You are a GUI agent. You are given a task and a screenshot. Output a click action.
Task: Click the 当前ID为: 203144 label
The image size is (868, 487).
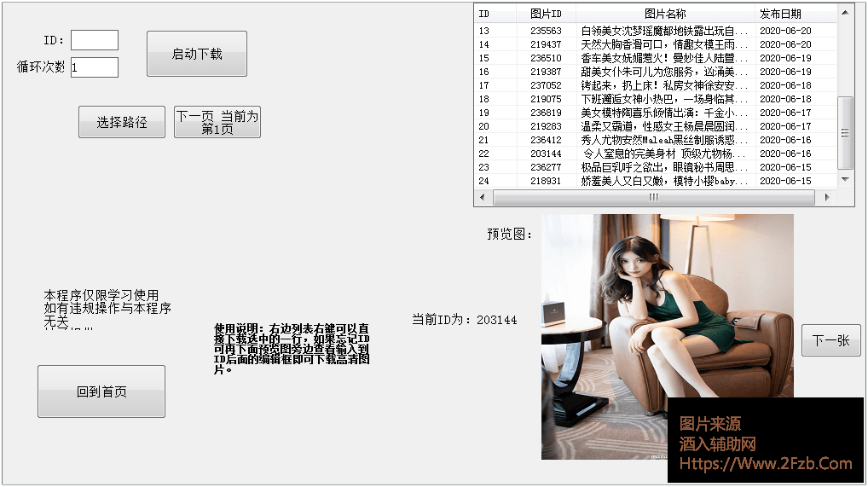[x=465, y=320]
